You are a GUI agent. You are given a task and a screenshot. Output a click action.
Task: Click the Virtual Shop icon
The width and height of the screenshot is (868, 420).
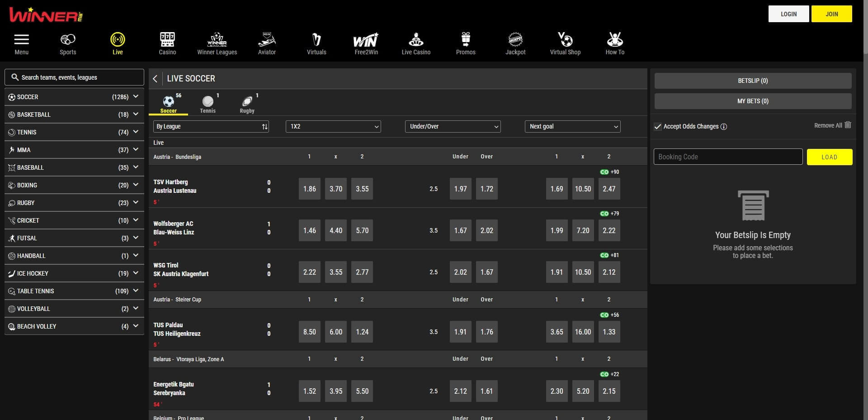pos(565,39)
